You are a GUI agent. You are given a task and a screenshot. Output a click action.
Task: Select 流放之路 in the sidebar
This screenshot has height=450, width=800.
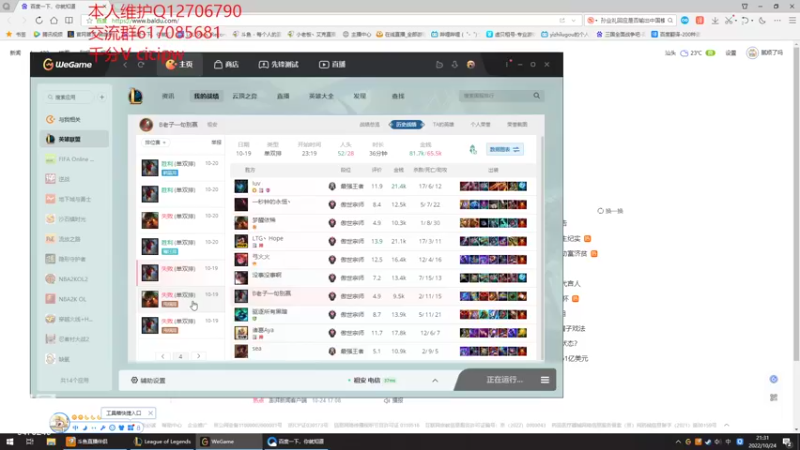coord(74,239)
